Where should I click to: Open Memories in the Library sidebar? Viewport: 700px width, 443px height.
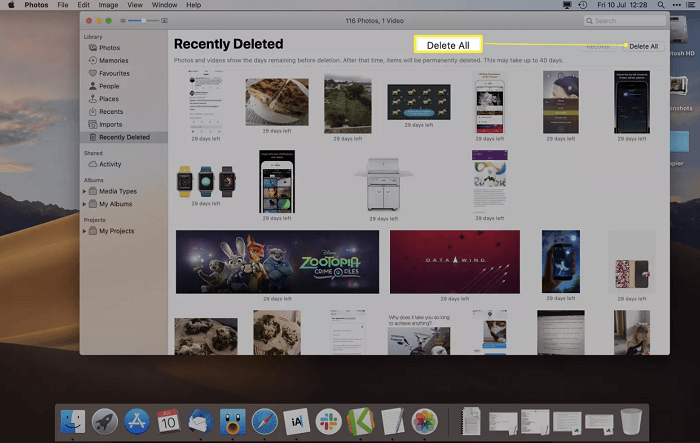coord(112,60)
